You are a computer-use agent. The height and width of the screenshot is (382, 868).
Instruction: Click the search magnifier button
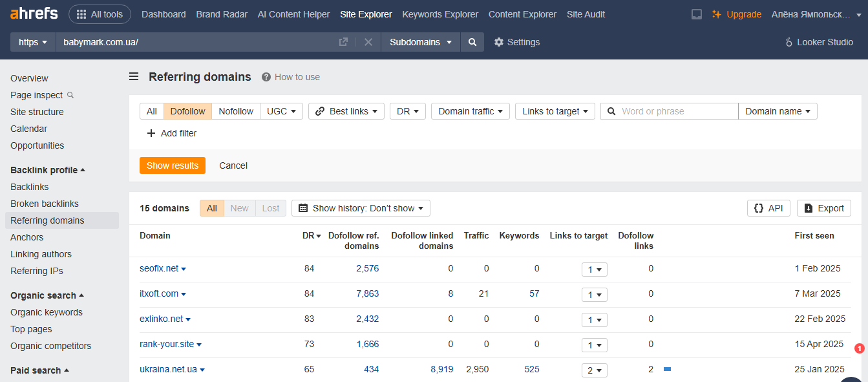point(472,42)
